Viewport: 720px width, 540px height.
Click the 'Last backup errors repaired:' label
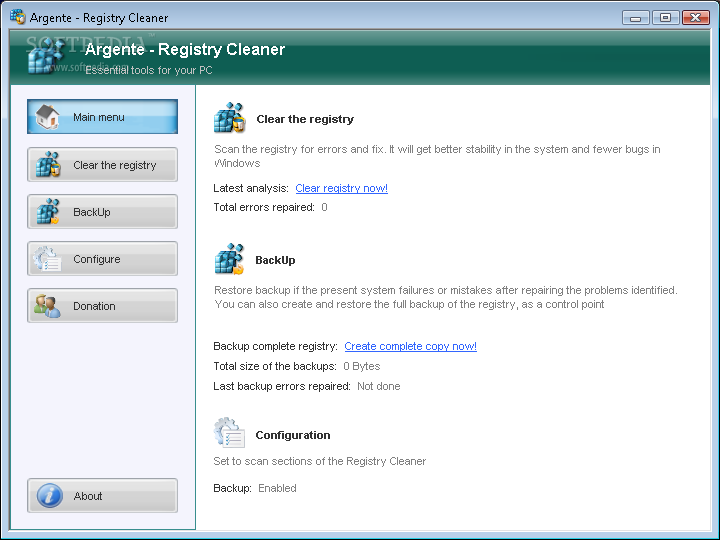[282, 386]
